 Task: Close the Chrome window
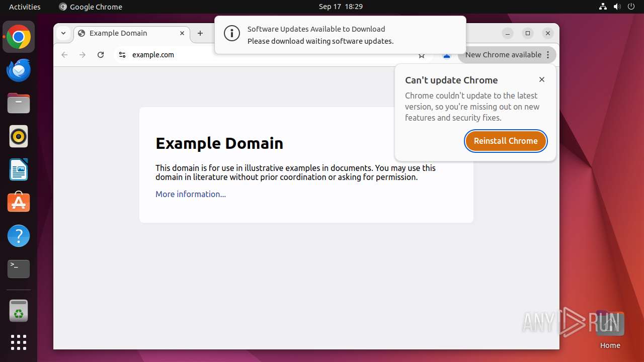pos(548,33)
